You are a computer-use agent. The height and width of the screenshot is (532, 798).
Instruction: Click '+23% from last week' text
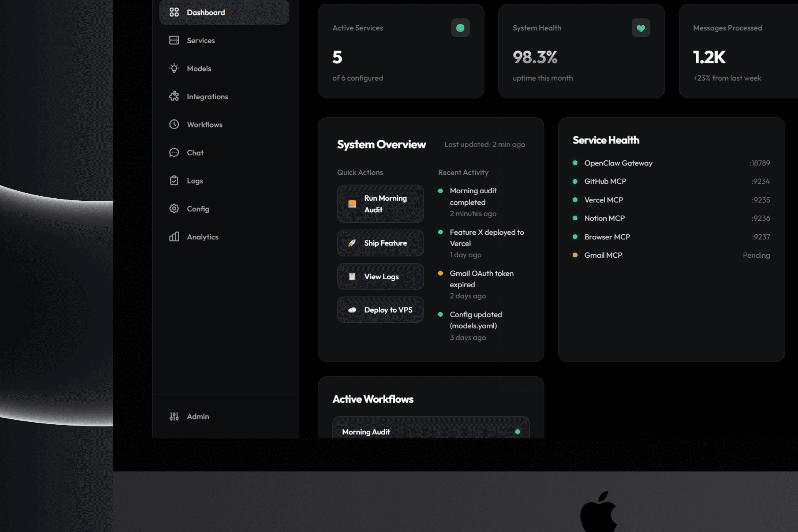coord(727,78)
